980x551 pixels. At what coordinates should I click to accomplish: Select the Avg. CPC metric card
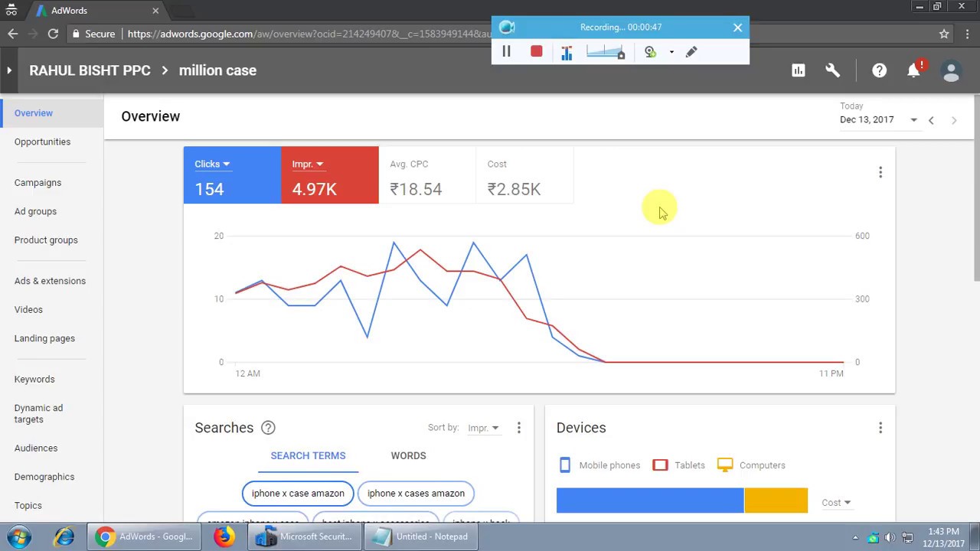click(x=427, y=175)
